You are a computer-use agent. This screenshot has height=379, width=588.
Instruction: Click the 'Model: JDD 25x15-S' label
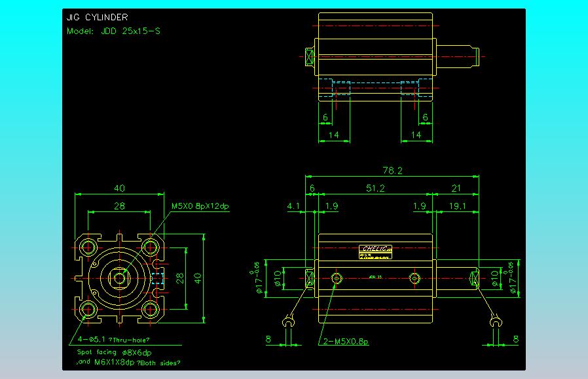[x=113, y=31]
